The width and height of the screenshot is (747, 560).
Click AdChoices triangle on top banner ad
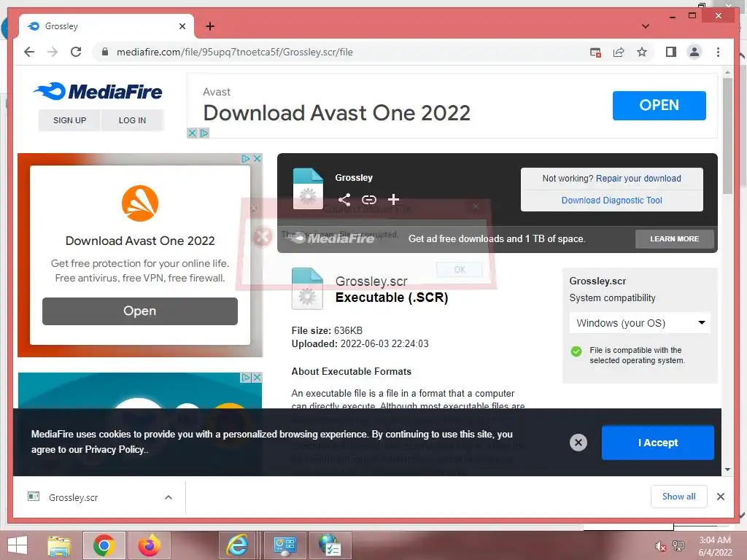point(204,133)
